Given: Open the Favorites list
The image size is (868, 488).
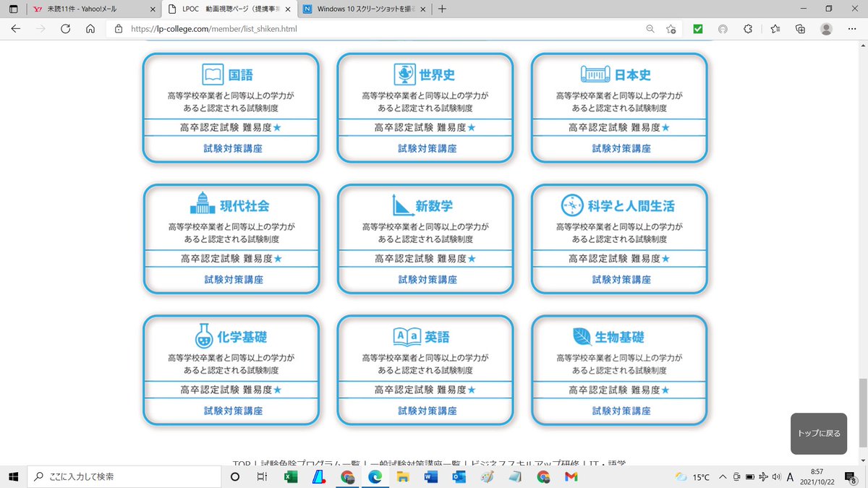Looking at the screenshot, I should coord(775,29).
